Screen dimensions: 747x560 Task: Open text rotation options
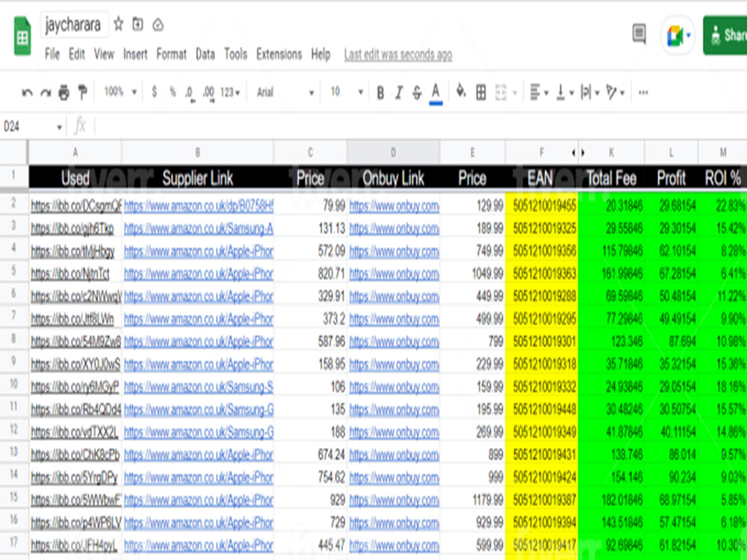point(616,93)
